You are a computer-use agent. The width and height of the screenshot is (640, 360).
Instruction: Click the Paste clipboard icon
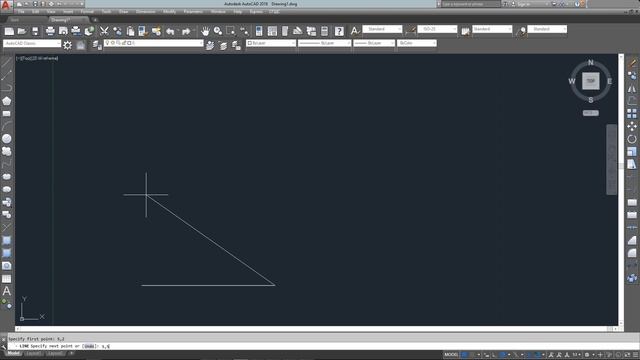pos(130,31)
